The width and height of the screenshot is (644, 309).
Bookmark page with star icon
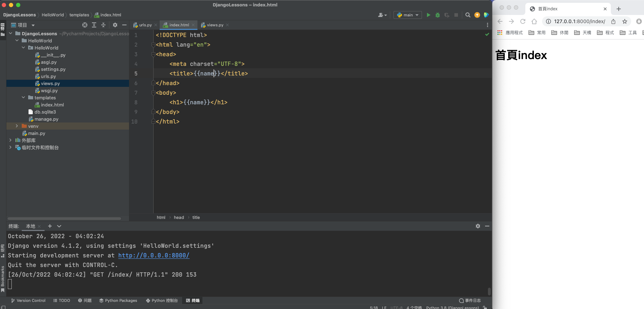pos(625,21)
